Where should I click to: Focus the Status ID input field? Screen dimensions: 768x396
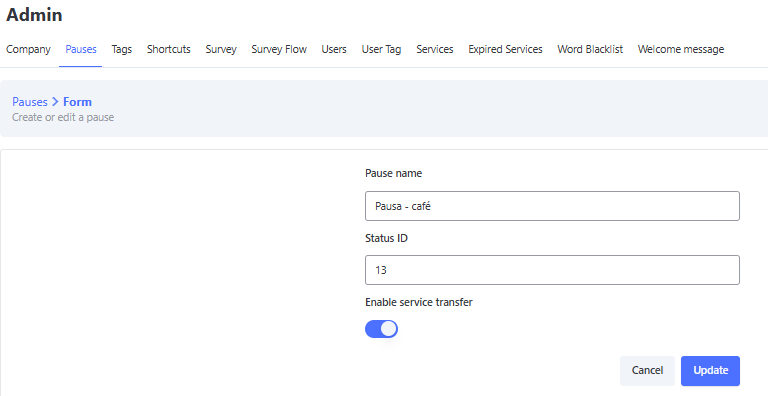tap(552, 270)
